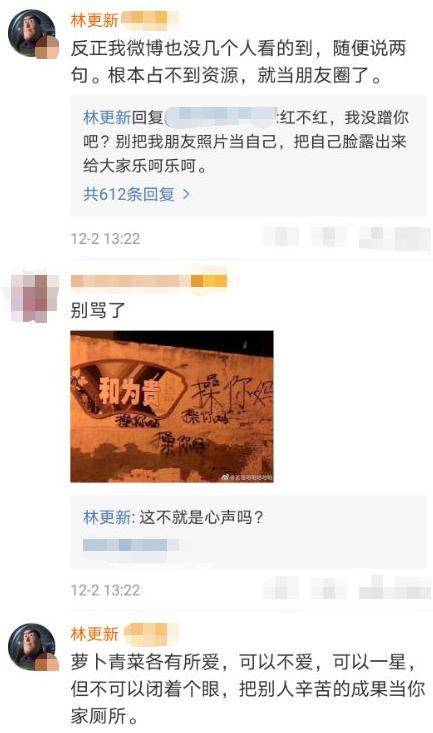Screen dimensions: 433x733
Task: Open 林更新 name in the 回复 quote
Action: pos(107,117)
